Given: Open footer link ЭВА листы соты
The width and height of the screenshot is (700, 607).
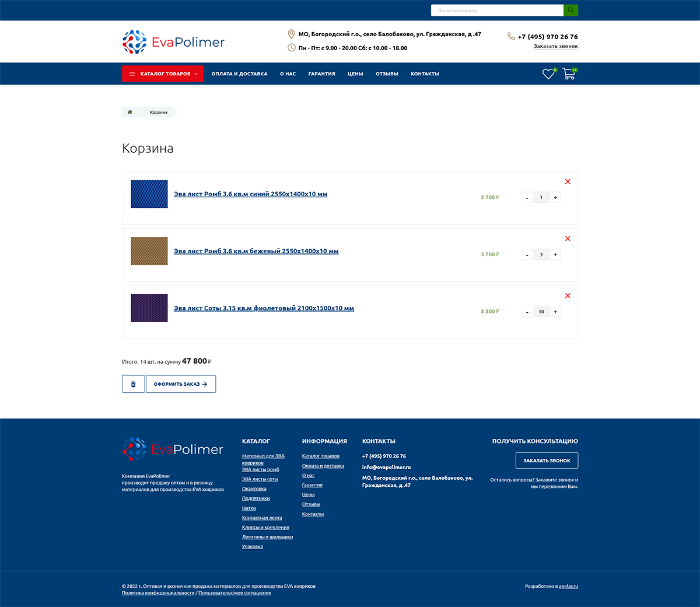Looking at the screenshot, I should click(260, 479).
